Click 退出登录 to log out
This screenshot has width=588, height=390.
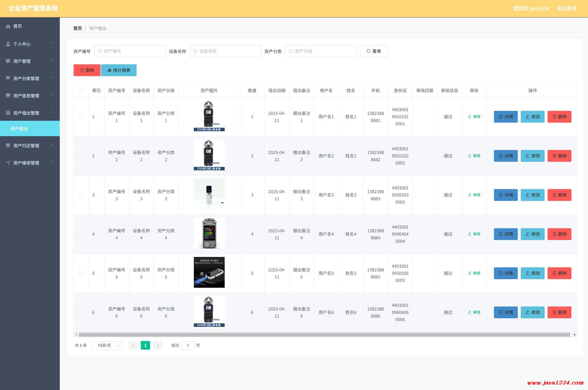click(x=566, y=8)
